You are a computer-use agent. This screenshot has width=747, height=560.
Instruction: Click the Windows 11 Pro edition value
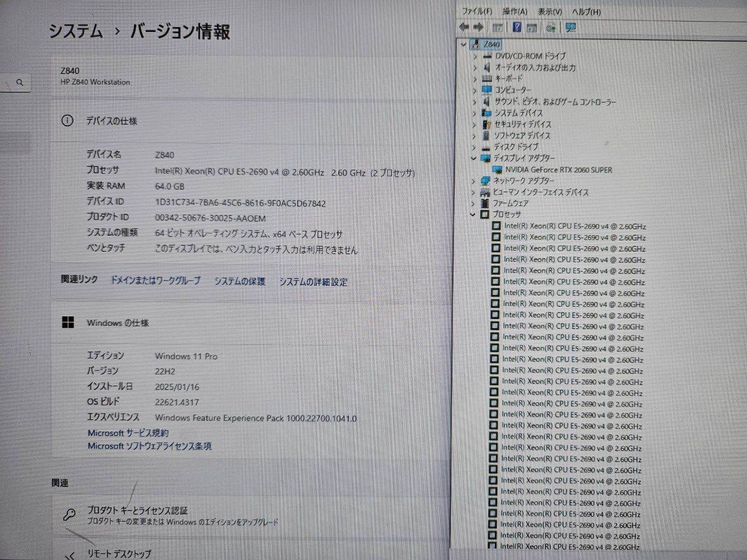coord(186,356)
